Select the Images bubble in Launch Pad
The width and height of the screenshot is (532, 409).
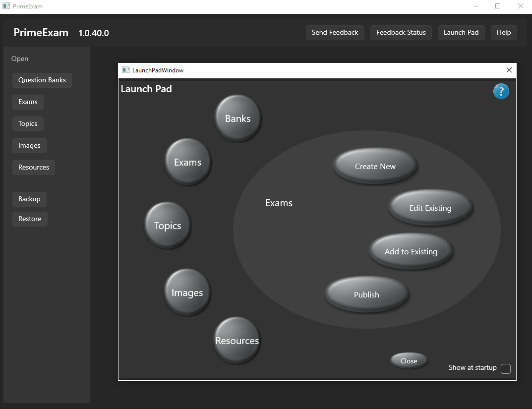(187, 292)
